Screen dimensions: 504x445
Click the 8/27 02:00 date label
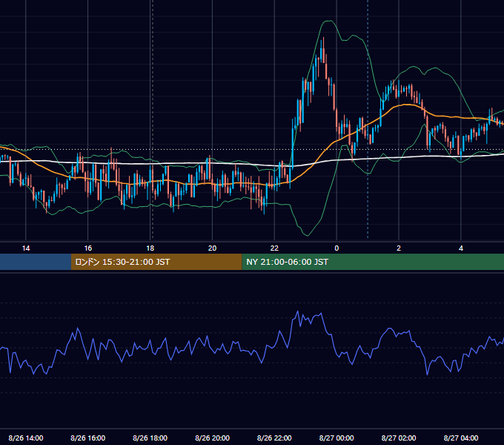pos(399,438)
